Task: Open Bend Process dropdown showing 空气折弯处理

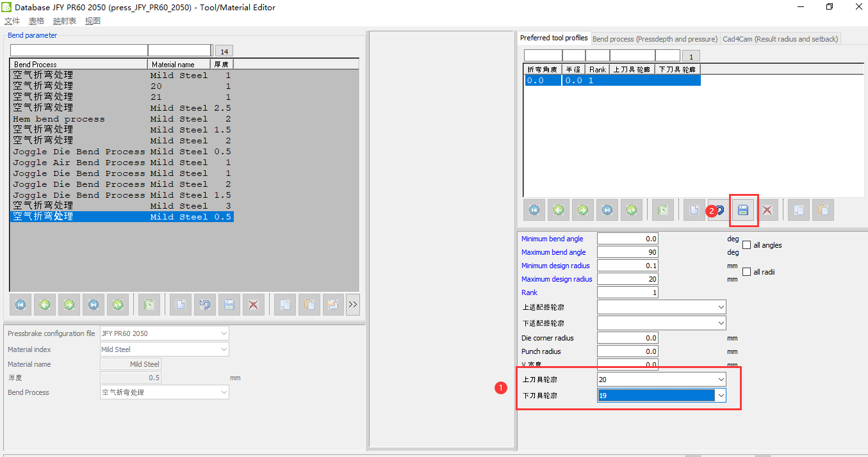Action: pos(224,392)
